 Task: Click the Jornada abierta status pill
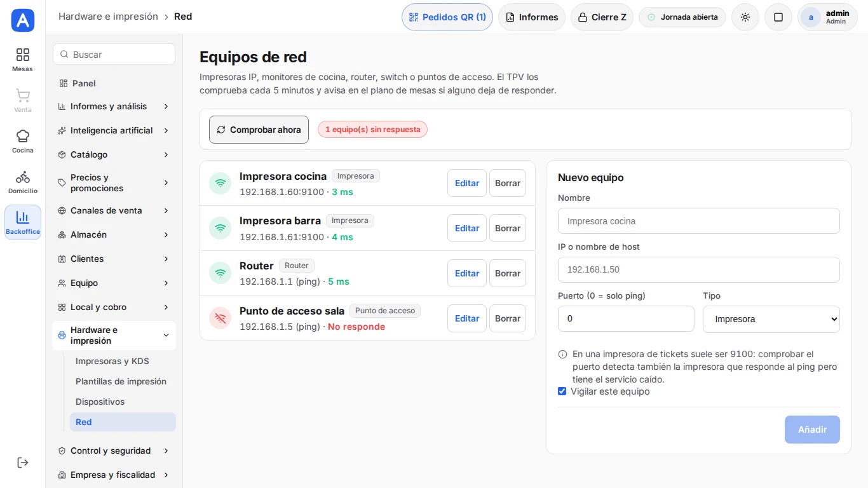682,17
